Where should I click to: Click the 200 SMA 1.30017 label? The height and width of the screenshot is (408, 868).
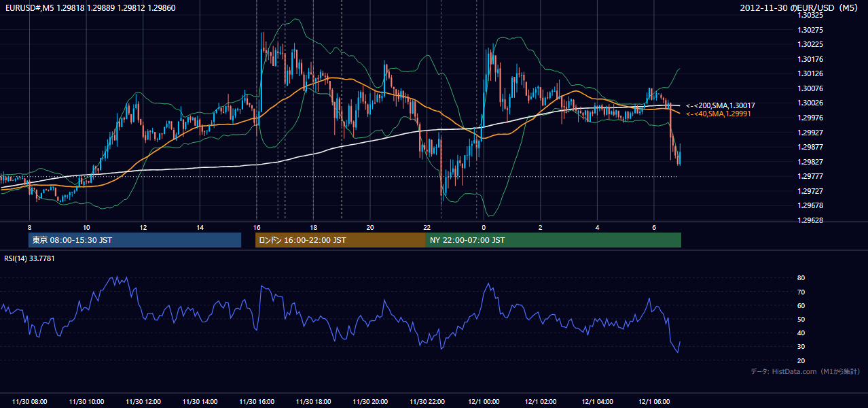tap(720, 105)
